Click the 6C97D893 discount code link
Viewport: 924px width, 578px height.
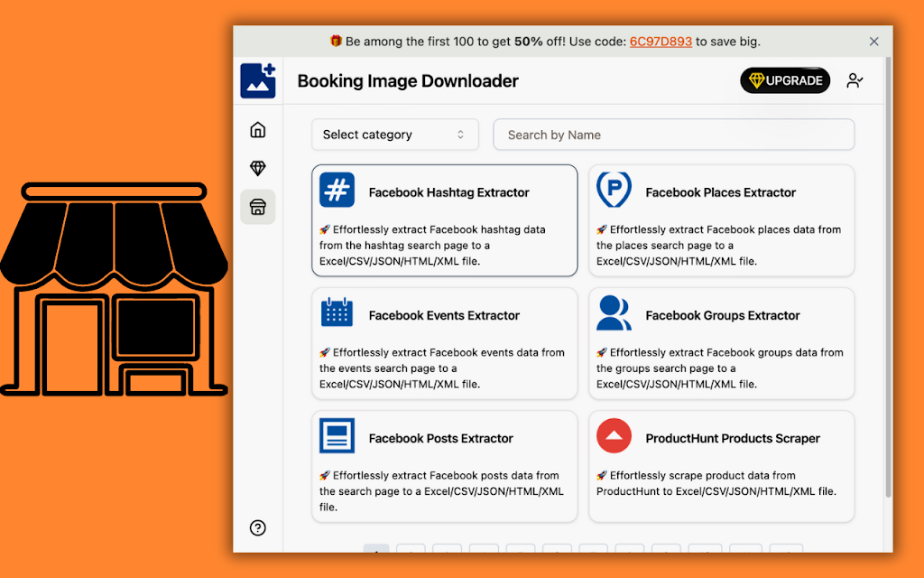pyautogui.click(x=661, y=42)
